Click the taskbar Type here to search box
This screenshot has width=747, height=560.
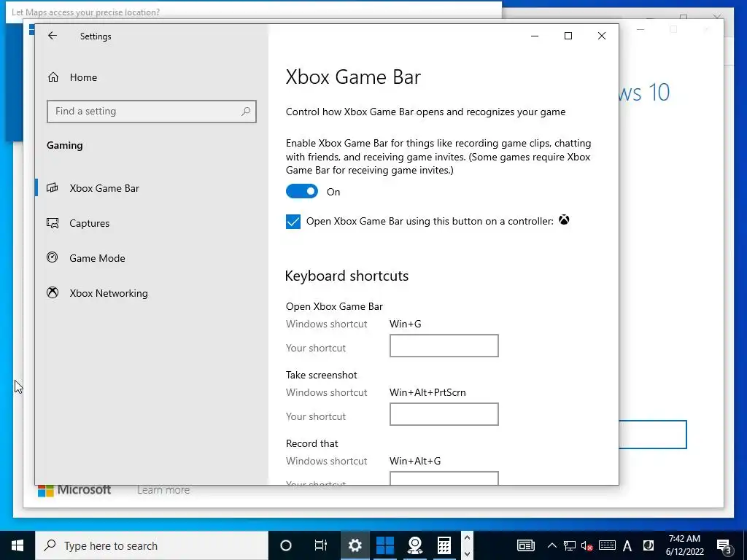pyautogui.click(x=152, y=545)
